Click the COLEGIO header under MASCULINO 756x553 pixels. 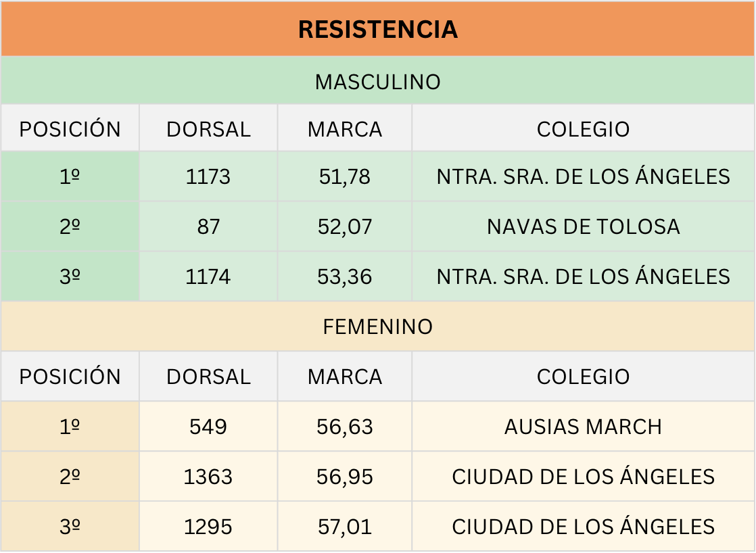(x=583, y=129)
